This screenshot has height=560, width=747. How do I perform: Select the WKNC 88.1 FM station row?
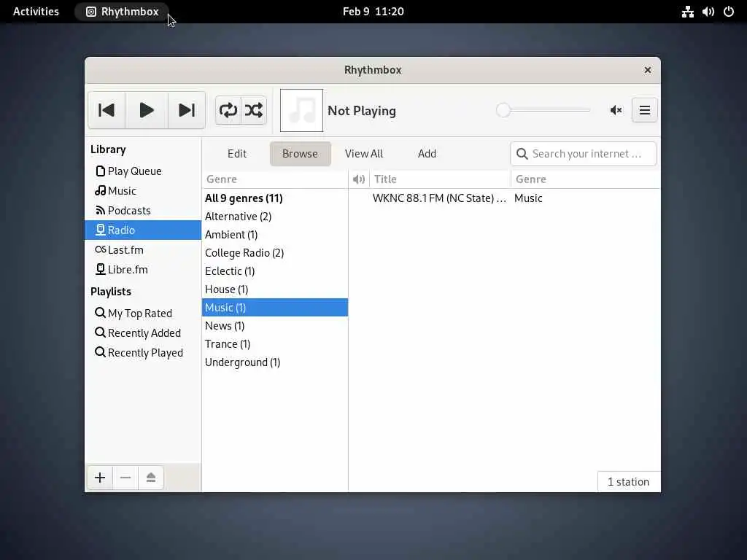click(x=505, y=198)
